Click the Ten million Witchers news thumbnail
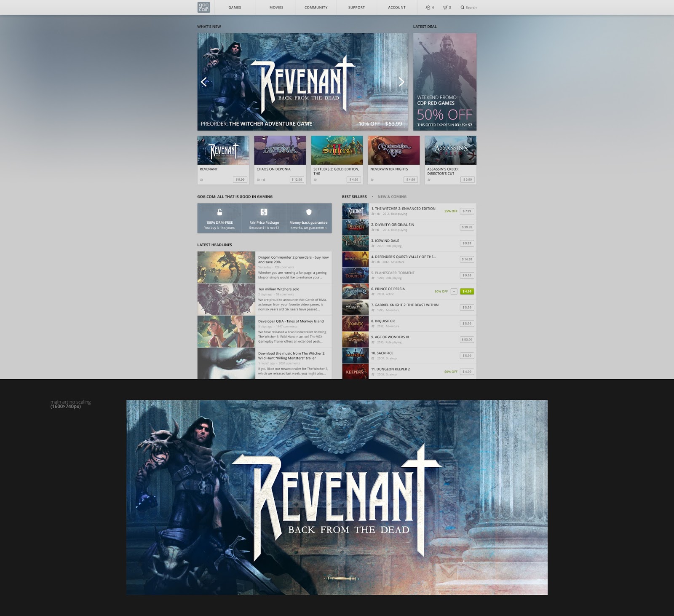 pos(226,299)
